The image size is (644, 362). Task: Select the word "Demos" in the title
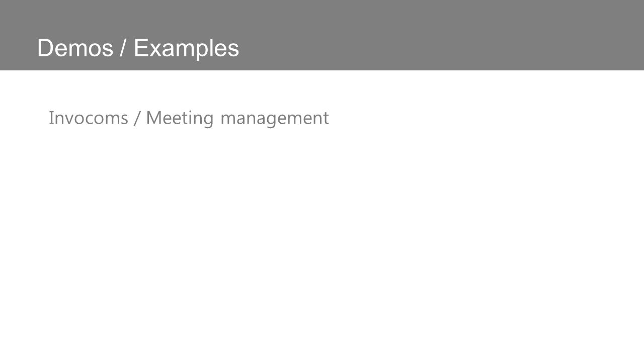point(75,48)
